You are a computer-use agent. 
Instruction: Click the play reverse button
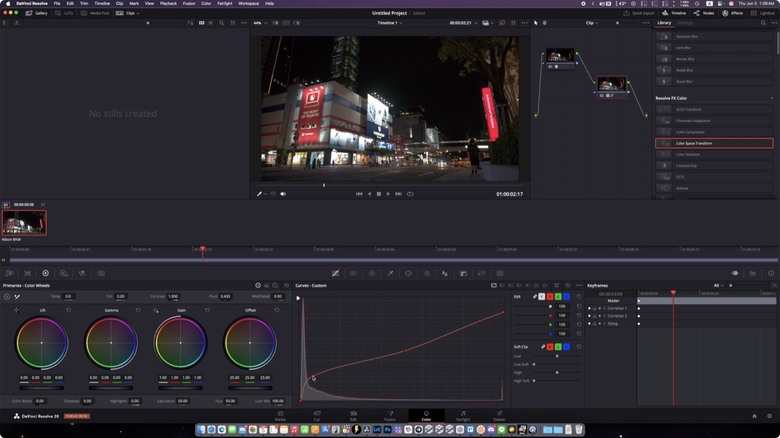pyautogui.click(x=369, y=194)
